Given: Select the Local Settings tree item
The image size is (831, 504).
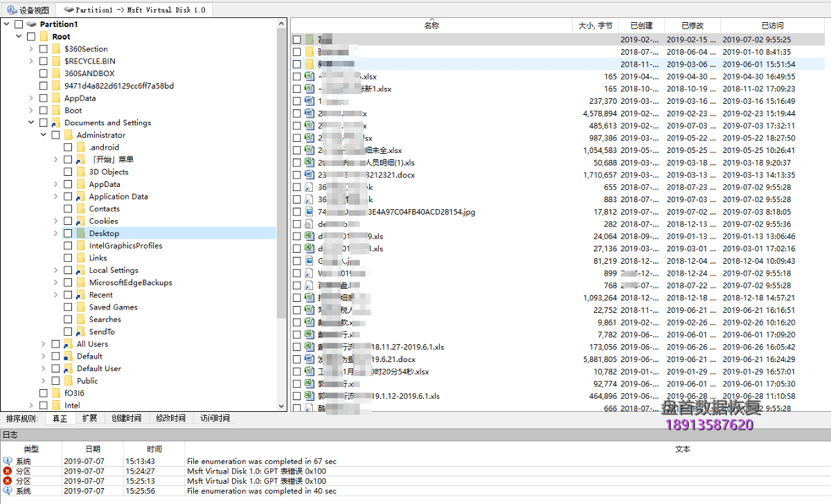Looking at the screenshot, I should click(x=114, y=270).
